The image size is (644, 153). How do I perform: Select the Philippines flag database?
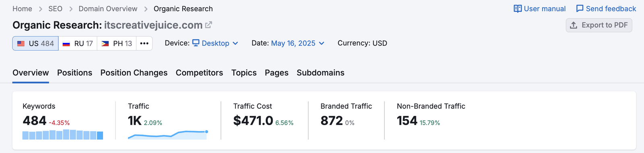(x=116, y=43)
